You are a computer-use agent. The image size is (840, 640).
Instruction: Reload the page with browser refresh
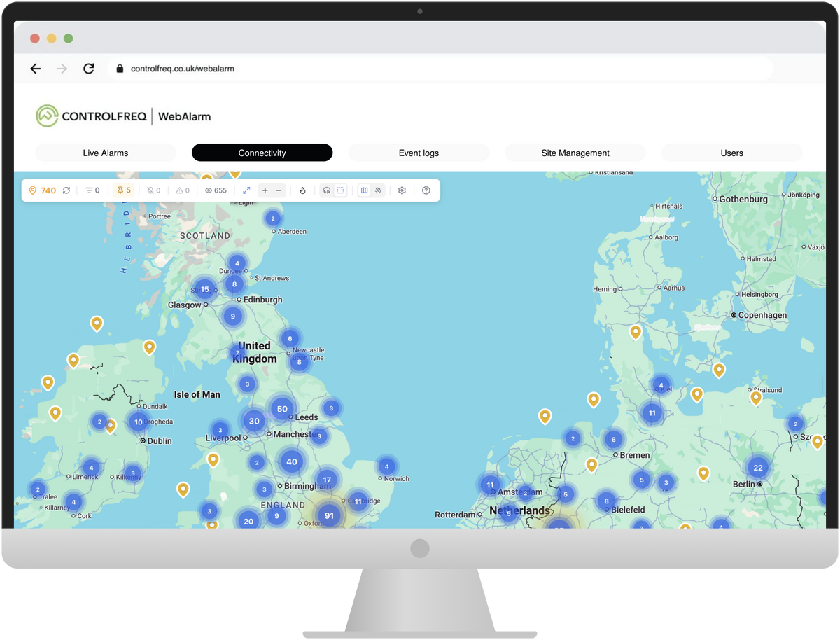(x=88, y=69)
